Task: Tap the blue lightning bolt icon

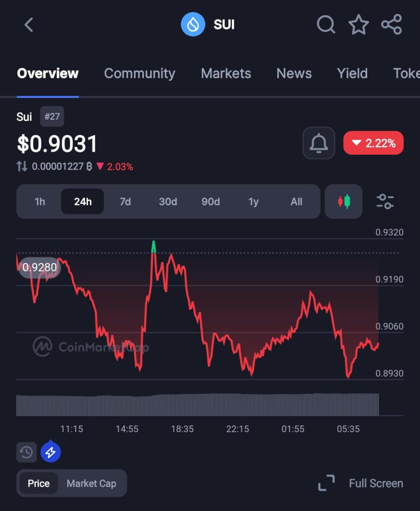Action: (50, 452)
